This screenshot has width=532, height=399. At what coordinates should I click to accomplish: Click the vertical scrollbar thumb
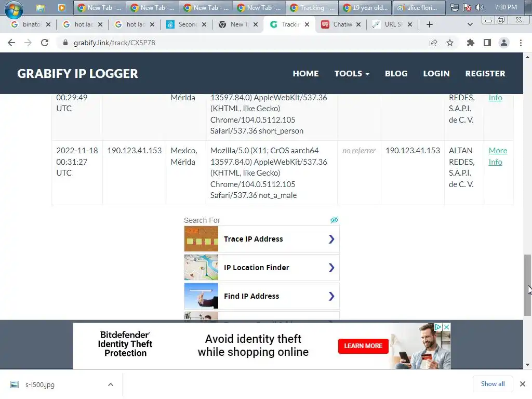pos(527,285)
